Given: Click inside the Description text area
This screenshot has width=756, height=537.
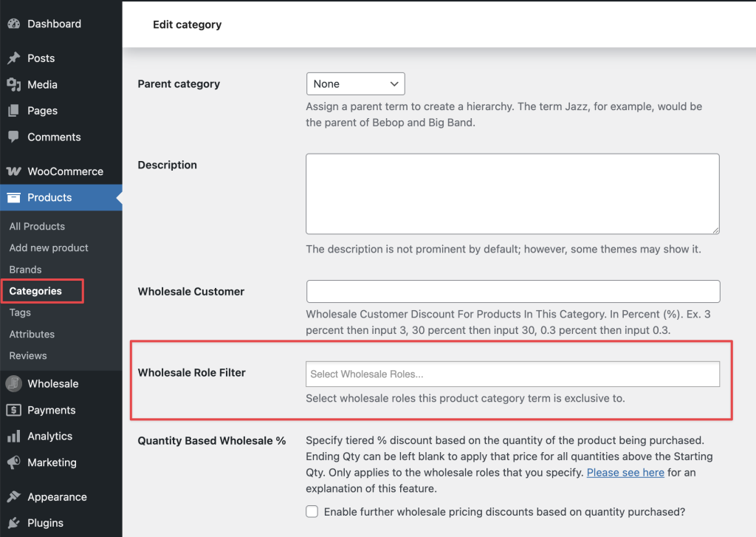Looking at the screenshot, I should pyautogui.click(x=512, y=194).
